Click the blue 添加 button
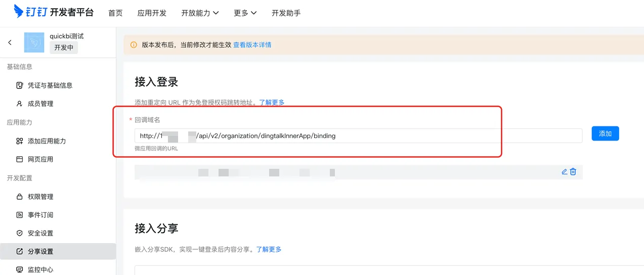Image resolution: width=644 pixels, height=275 pixels. (605, 133)
